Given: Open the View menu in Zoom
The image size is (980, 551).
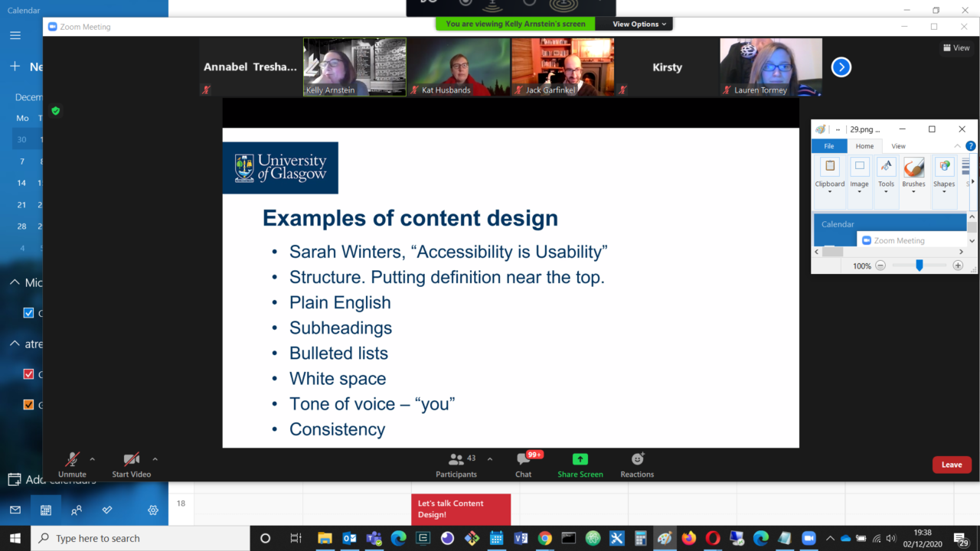Looking at the screenshot, I should click(x=956, y=47).
